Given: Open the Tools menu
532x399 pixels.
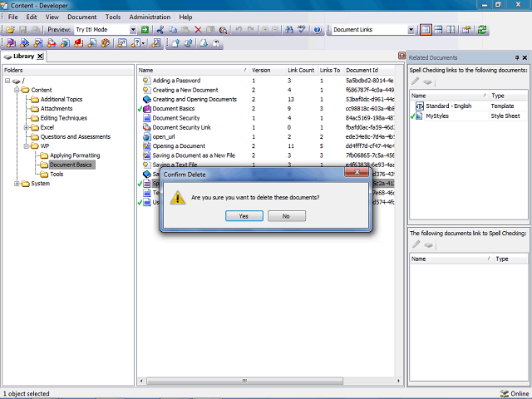Looking at the screenshot, I should coord(113,17).
